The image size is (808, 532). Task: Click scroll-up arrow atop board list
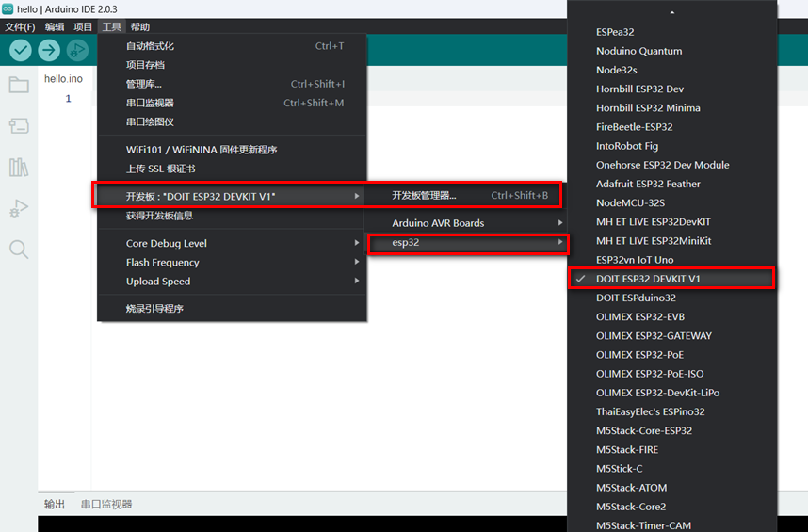672,12
